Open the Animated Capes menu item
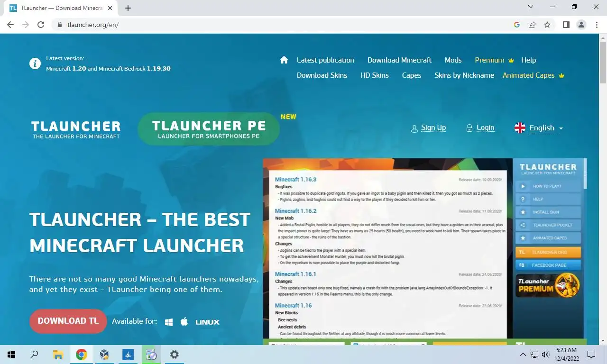 [528, 75]
